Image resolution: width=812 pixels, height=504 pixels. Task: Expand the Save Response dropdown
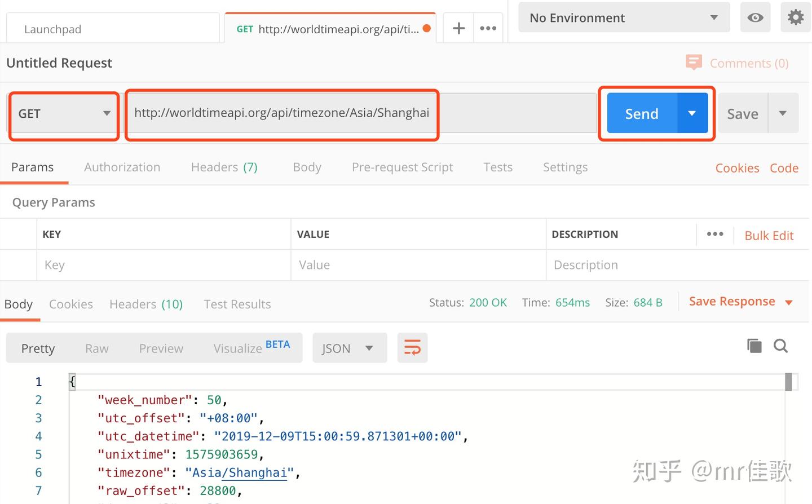click(789, 302)
